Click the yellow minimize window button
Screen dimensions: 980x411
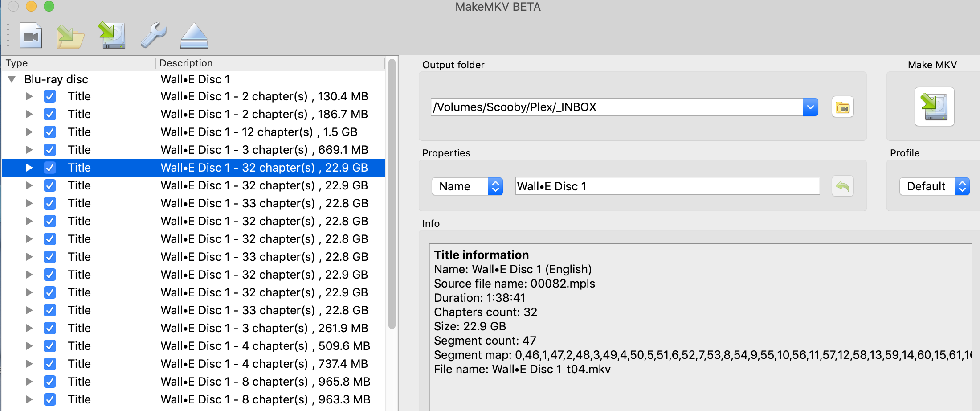[x=31, y=6]
